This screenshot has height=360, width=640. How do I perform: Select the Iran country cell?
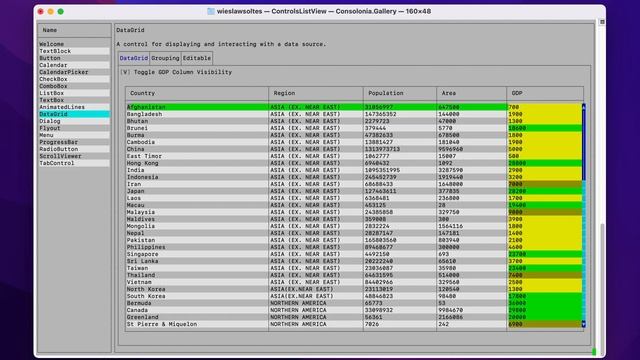coord(197,184)
